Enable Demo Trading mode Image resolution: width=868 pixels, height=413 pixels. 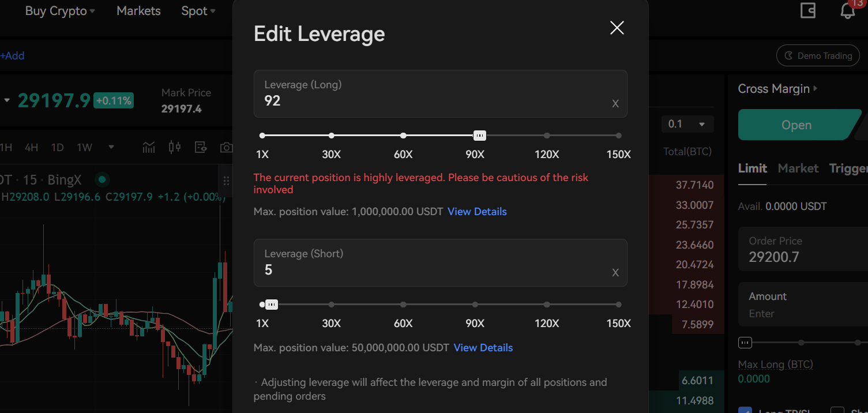[818, 56]
